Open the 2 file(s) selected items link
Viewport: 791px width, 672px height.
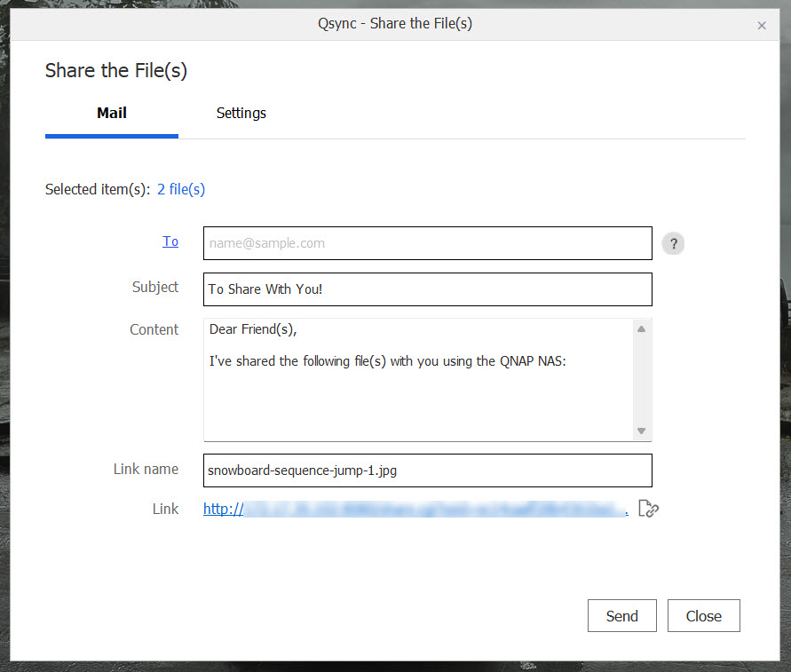tap(180, 189)
